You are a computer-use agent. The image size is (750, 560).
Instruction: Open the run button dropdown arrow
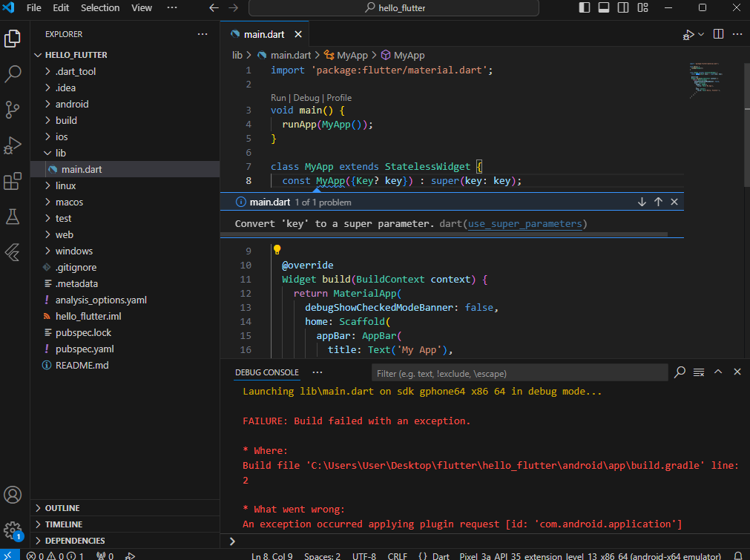(x=701, y=34)
